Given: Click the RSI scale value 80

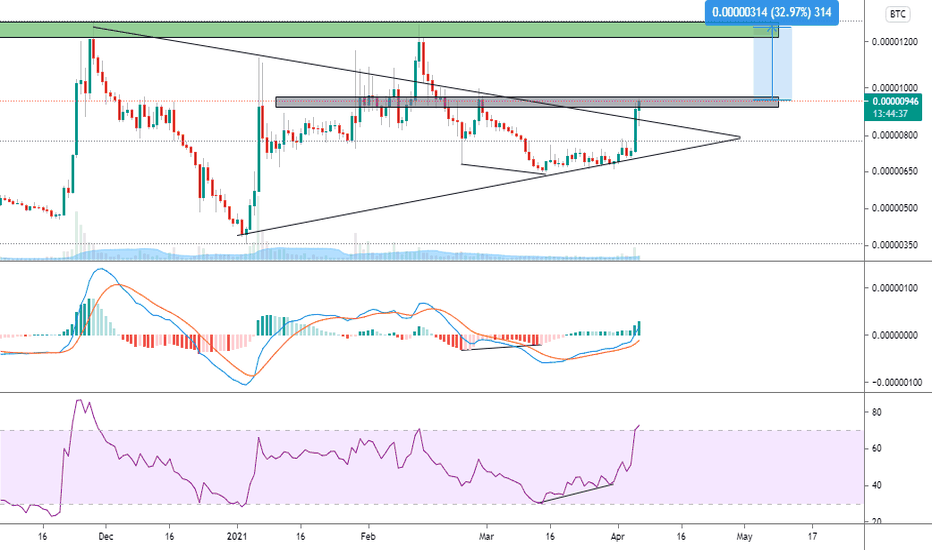Looking at the screenshot, I should pos(877,413).
